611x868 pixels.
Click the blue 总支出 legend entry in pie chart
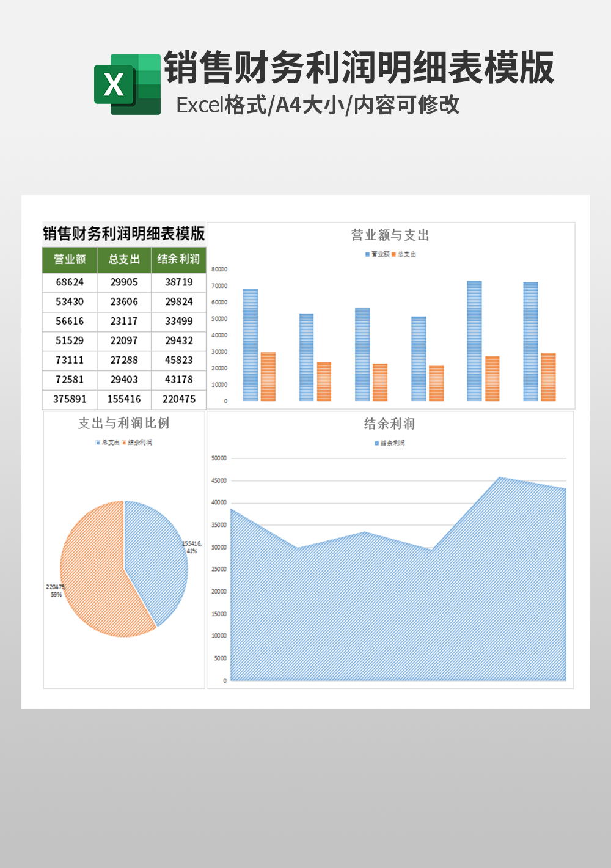(108, 443)
